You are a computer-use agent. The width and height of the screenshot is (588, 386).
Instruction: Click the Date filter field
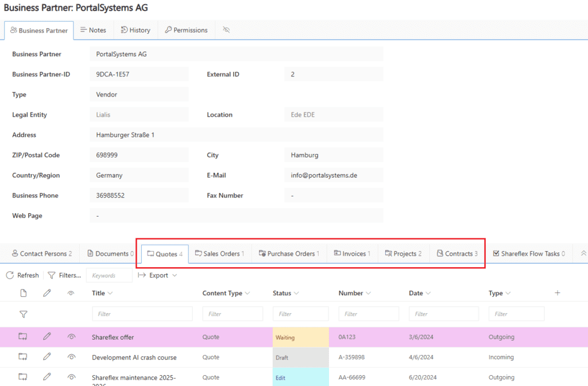click(x=444, y=314)
